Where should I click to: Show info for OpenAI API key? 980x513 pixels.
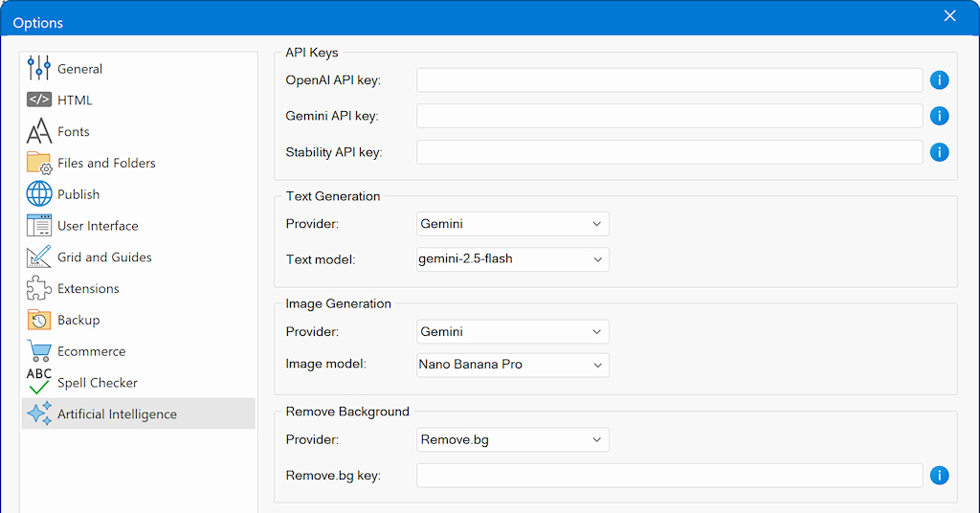pyautogui.click(x=939, y=80)
